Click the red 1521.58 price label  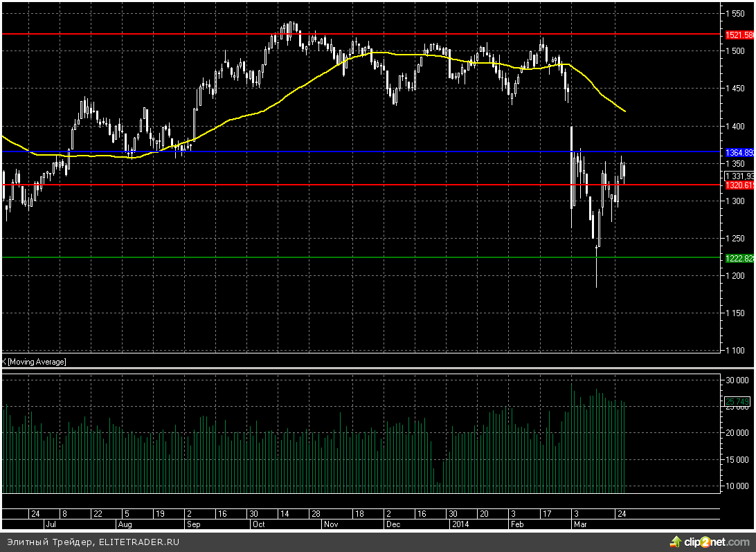tap(739, 35)
